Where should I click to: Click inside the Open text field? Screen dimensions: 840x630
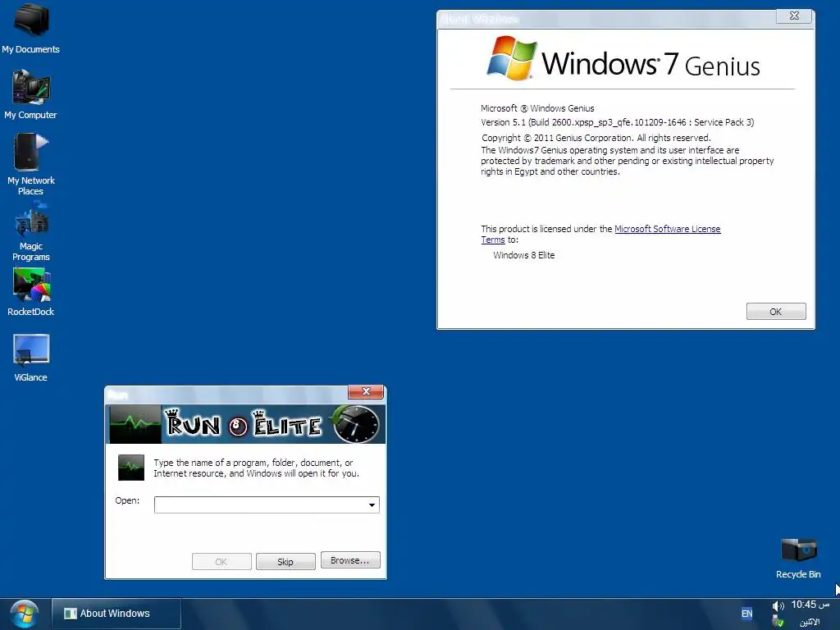click(260, 504)
